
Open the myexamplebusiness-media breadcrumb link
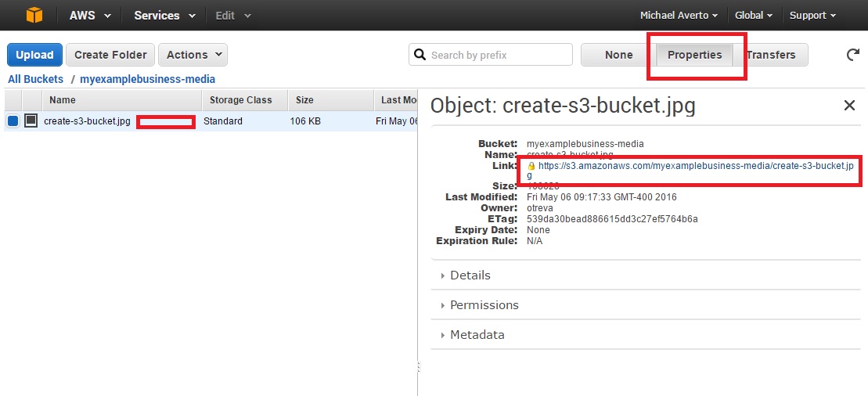pos(147,79)
